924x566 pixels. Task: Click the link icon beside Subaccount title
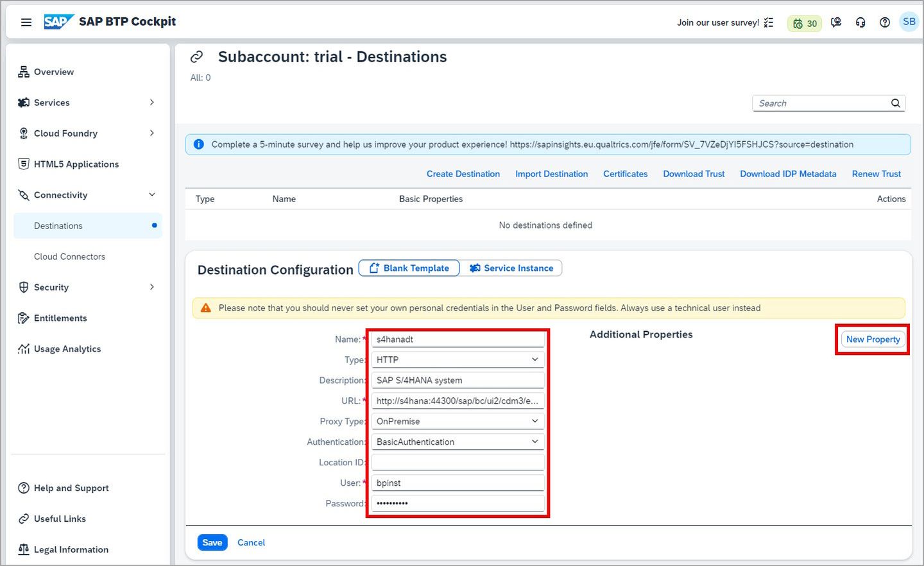tap(197, 57)
